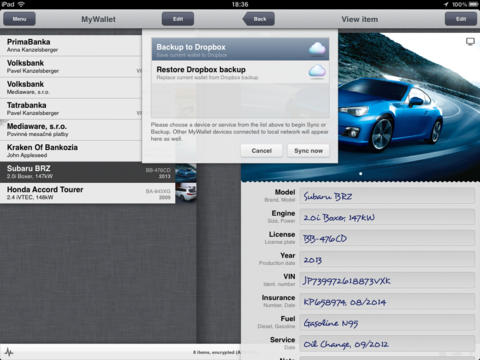Viewport: 480px width, 360px height.
Task: Tap the location arrow in status bar
Action: [446, 4]
